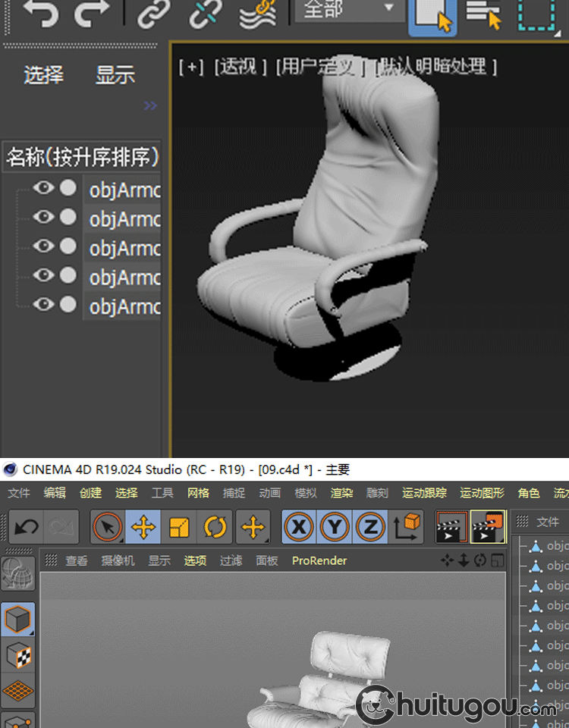Click the 选择 button in scene explorer
The width and height of the screenshot is (569, 728).
[43, 75]
